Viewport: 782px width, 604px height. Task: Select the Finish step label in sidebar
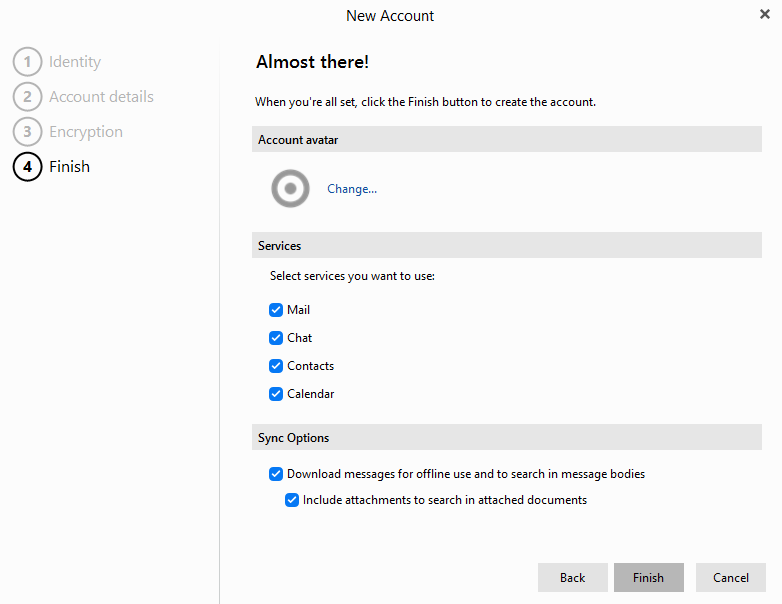(x=69, y=167)
